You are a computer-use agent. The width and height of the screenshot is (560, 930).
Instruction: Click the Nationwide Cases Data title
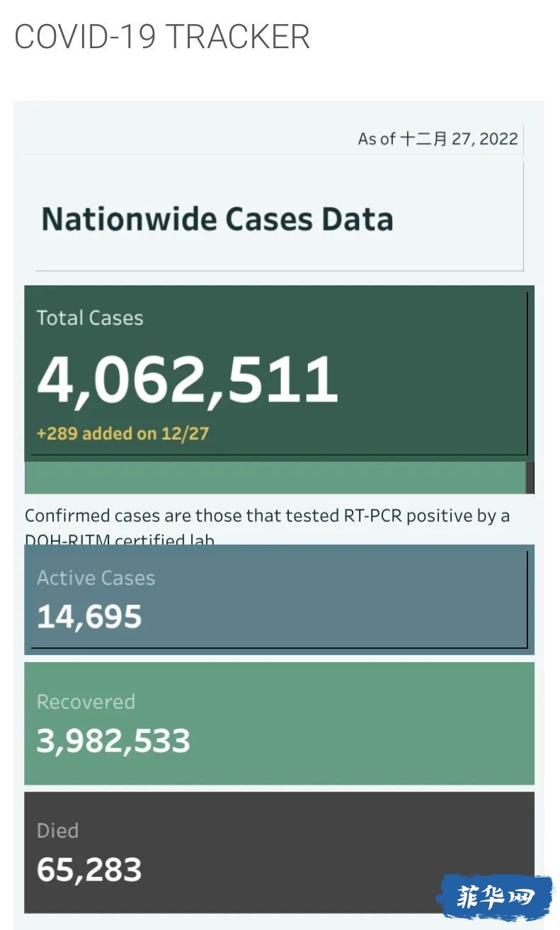click(217, 219)
